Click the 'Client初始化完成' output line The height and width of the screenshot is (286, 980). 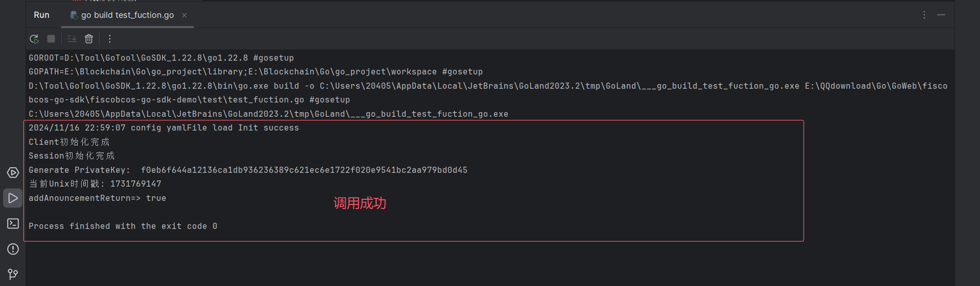[69, 142]
